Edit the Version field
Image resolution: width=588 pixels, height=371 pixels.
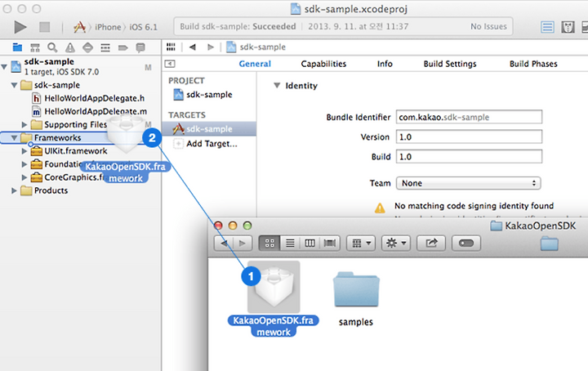469,137
